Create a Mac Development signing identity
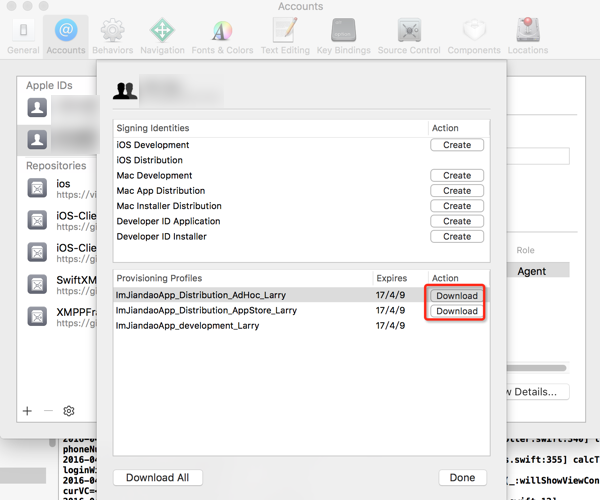Screen dimensions: 600x500 point(457,176)
